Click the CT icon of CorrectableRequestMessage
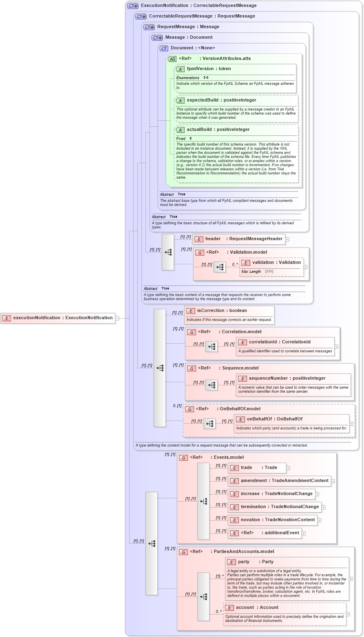Screen dimensions: 364x637 click(x=141, y=16)
